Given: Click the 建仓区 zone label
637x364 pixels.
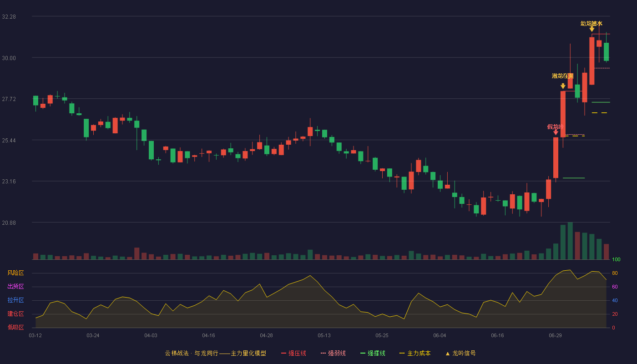Looking at the screenshot, I should point(16,314).
